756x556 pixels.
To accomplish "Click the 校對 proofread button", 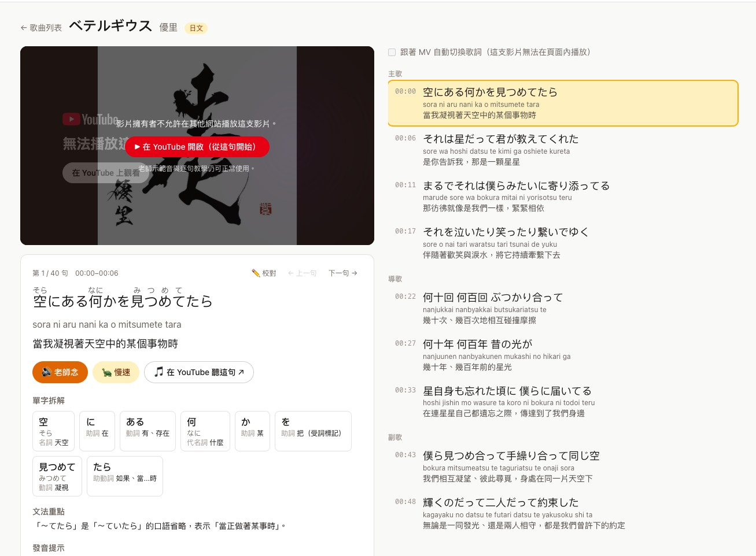I will [x=264, y=273].
